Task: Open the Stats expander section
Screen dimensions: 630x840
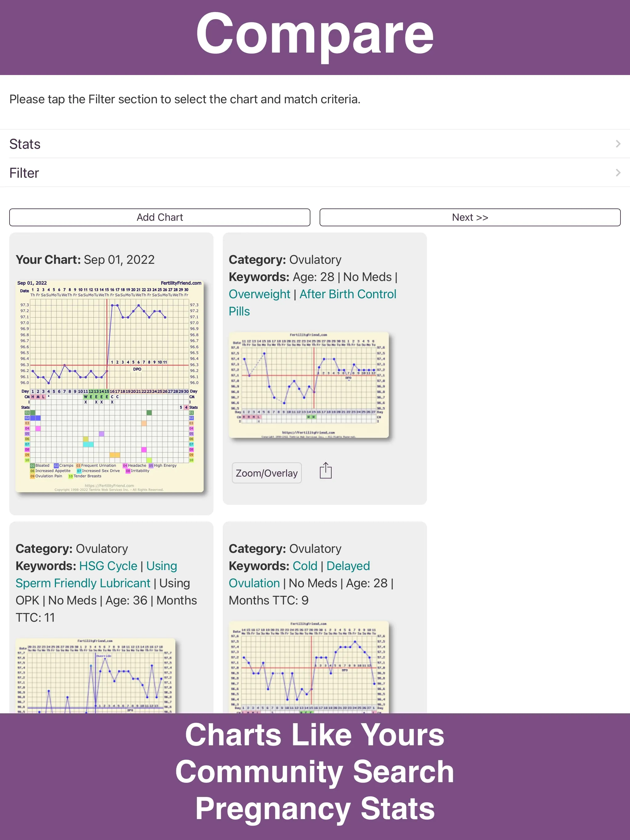Action: point(315,144)
